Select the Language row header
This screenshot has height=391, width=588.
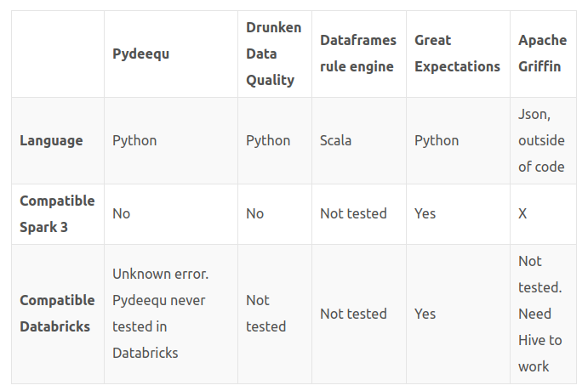click(51, 140)
